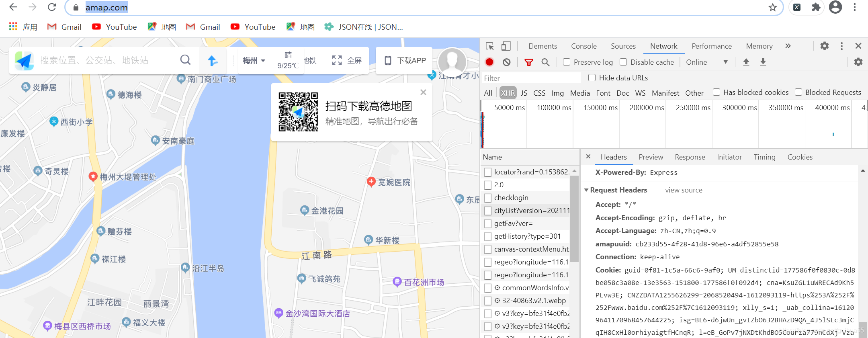Click the 宽婉医院 map marker
The height and width of the screenshot is (338, 868).
click(371, 182)
